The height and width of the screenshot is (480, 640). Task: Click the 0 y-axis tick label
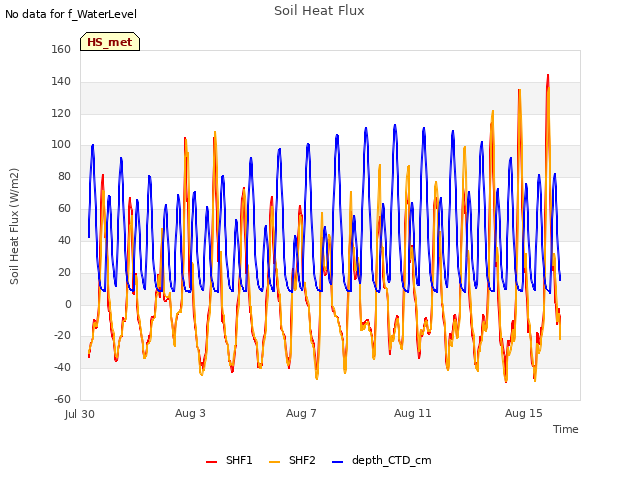click(68, 304)
